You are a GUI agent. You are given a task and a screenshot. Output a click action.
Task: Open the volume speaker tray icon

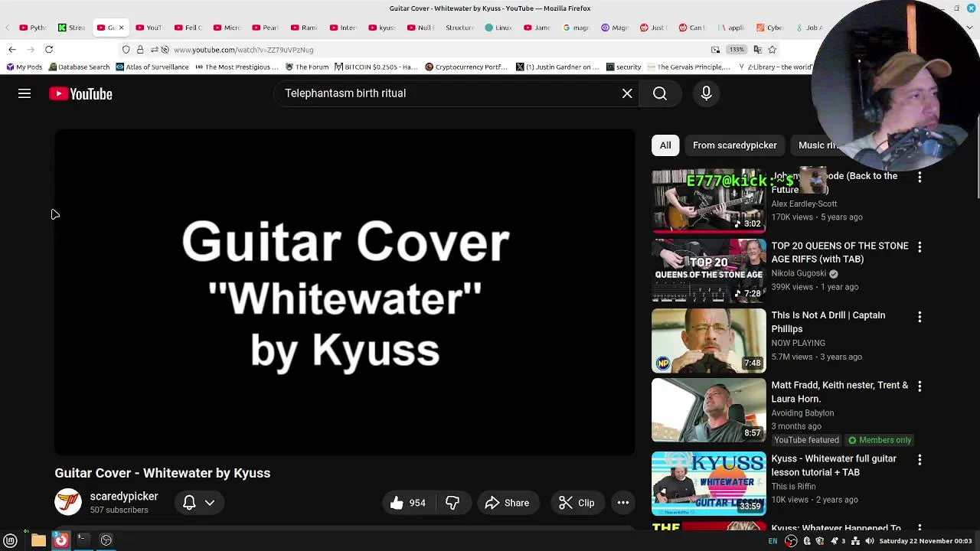tap(869, 541)
